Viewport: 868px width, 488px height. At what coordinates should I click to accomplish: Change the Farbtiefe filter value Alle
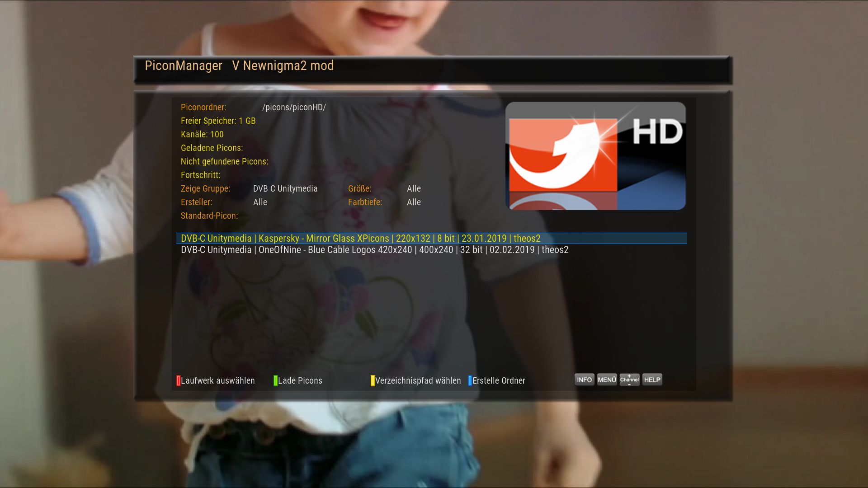pos(414,202)
